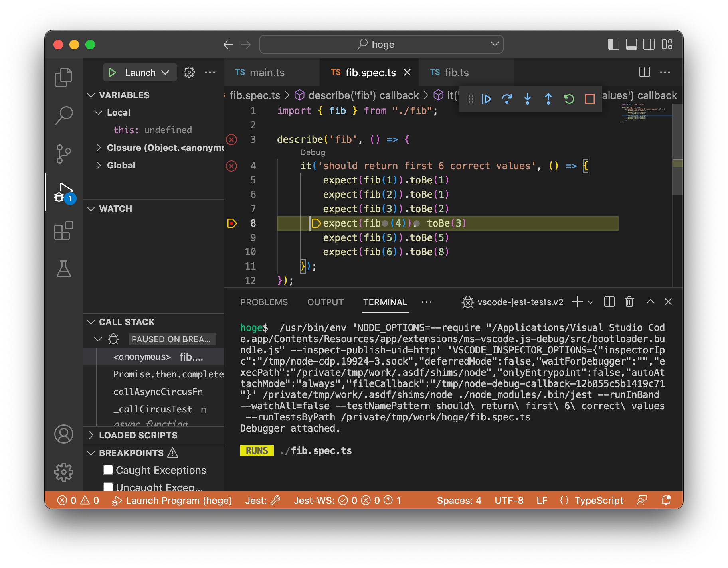This screenshot has height=568, width=728.
Task: Click the Debug code lens above the test
Action: 313,152
